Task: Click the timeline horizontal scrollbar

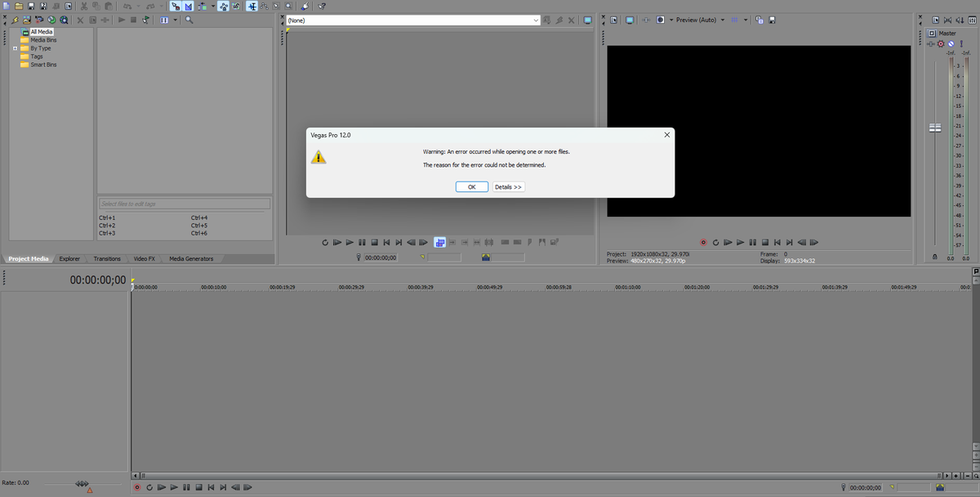Action: [x=541, y=475]
